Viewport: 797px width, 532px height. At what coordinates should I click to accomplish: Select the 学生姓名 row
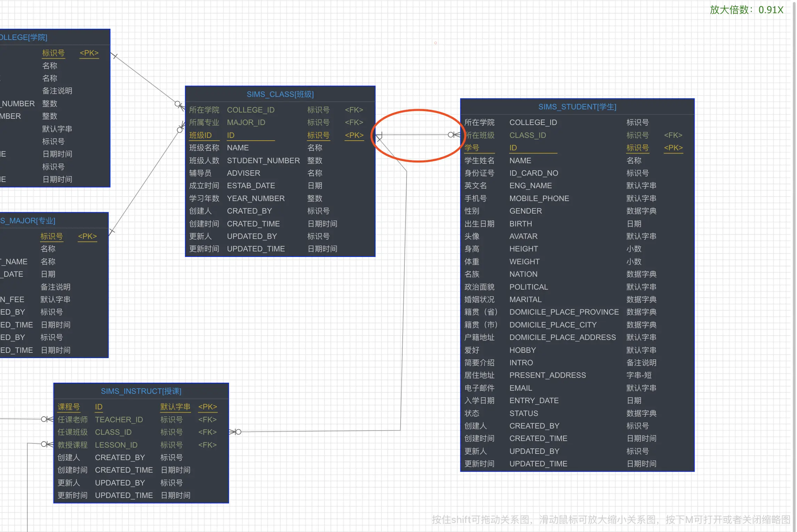577,160
